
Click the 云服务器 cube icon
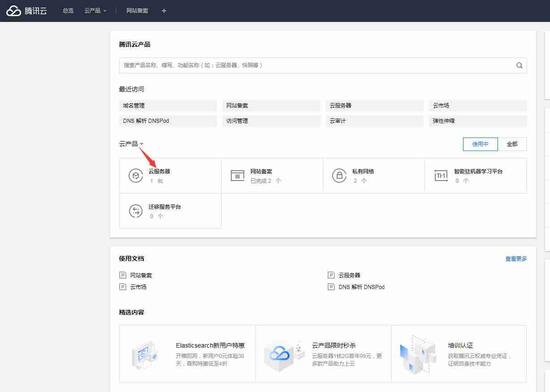coord(135,176)
